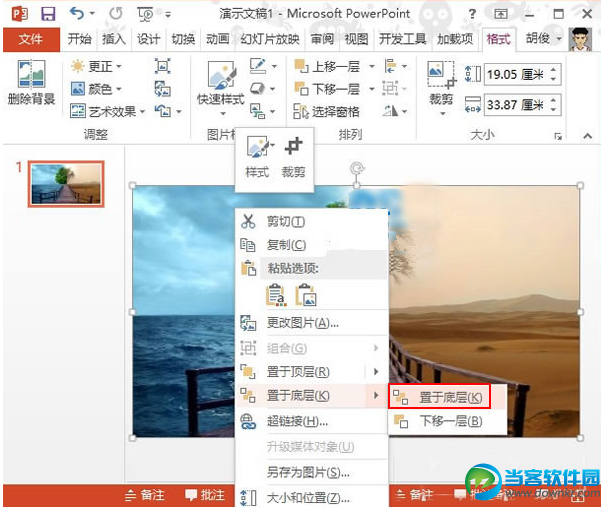Click the picture rotation handle
The height and width of the screenshot is (507, 601).
click(x=357, y=168)
